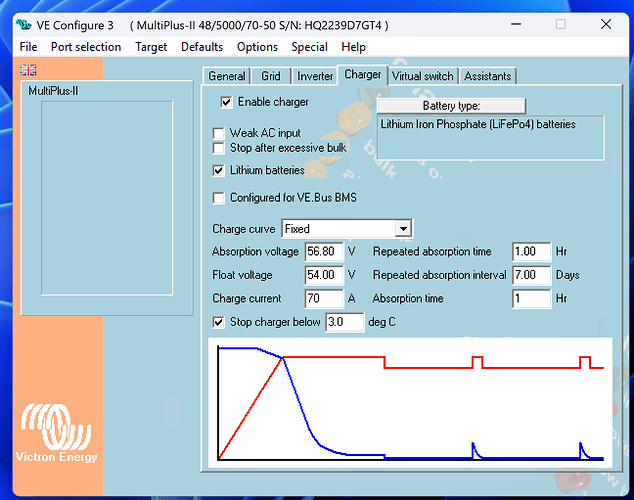This screenshot has height=500, width=634.
Task: Untick the Lithium batteries checkbox
Action: [219, 170]
